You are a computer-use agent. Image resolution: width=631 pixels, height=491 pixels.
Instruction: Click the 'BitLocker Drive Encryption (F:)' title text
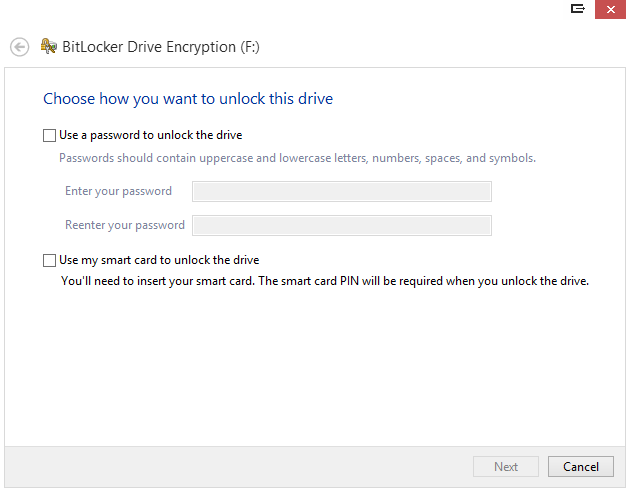pyautogui.click(x=161, y=47)
